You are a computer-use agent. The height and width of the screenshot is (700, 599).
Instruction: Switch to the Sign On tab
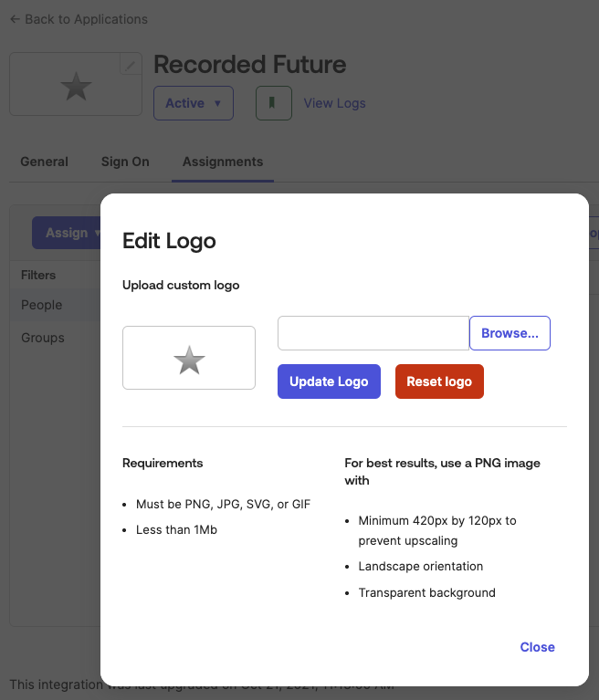(125, 162)
